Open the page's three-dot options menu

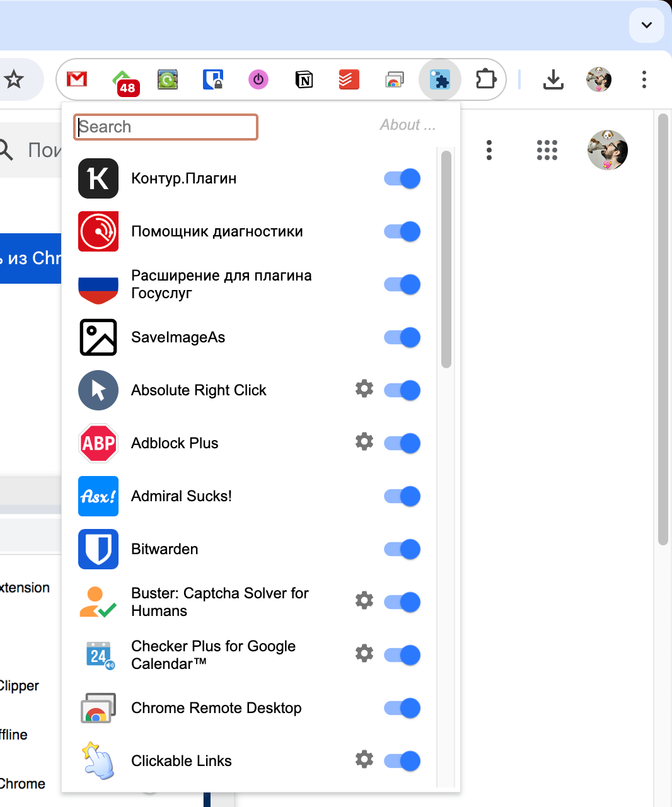pyautogui.click(x=489, y=150)
